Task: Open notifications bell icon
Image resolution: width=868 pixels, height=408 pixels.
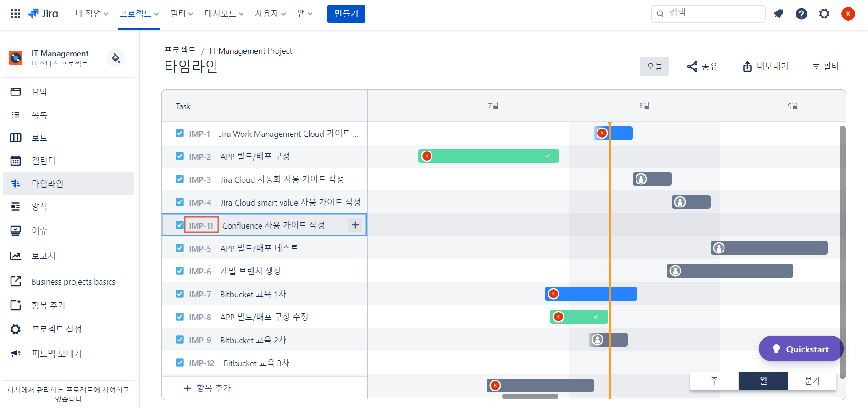Action: 779,14
